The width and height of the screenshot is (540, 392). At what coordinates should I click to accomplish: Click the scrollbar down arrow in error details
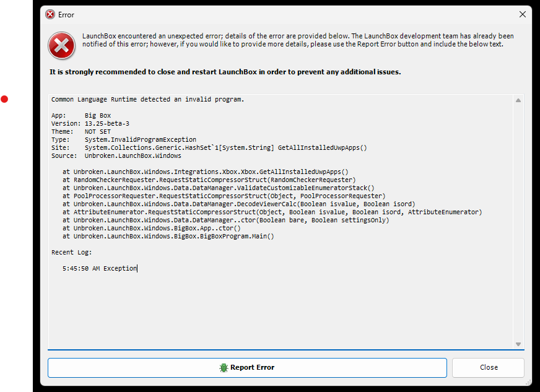click(x=518, y=344)
